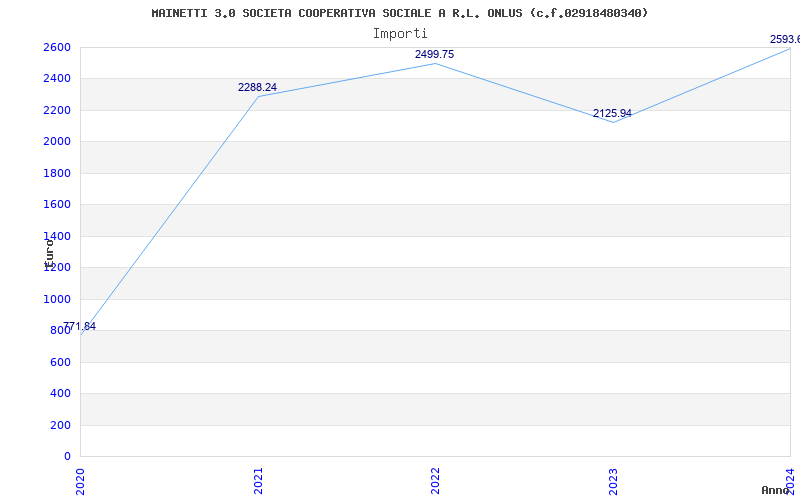Select the 2125.94 data label
The width and height of the screenshot is (800, 500).
[x=612, y=113]
